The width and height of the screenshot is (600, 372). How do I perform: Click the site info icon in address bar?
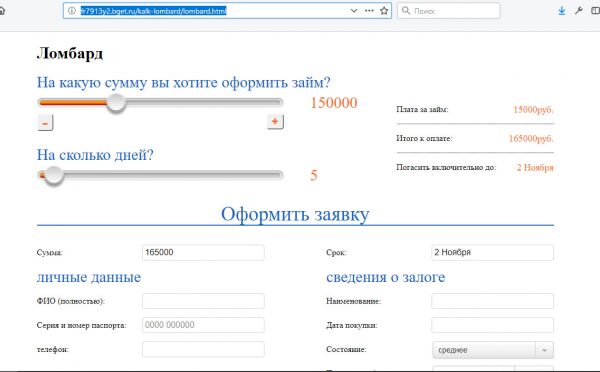tap(72, 11)
